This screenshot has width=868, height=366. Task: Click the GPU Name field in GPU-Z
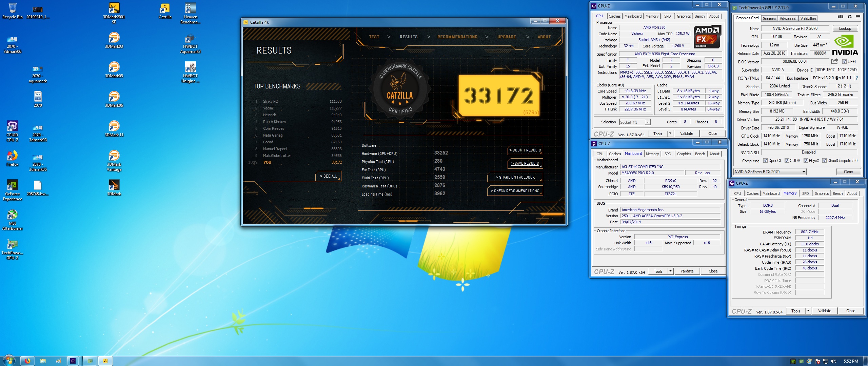(795, 28)
